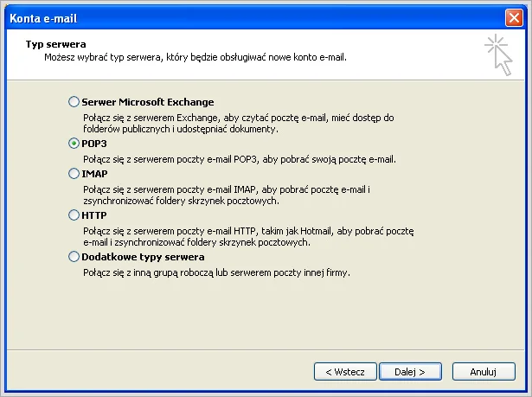Click the wizard cursor sparkle icon
The height and width of the screenshot is (397, 532).
[498, 54]
